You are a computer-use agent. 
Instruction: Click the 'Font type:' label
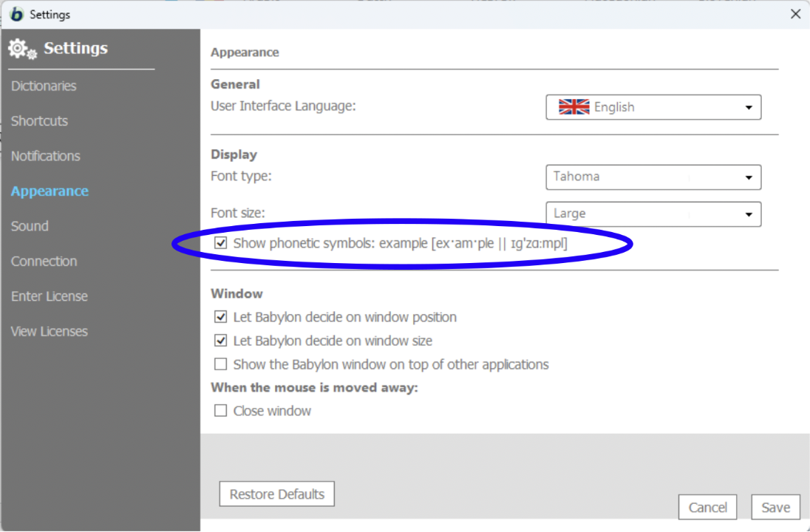coord(241,176)
